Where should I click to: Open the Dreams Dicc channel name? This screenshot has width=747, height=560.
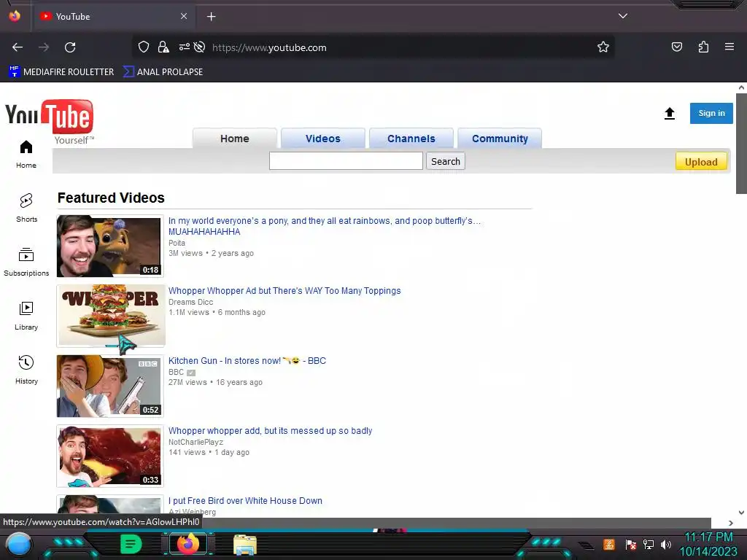pyautogui.click(x=190, y=302)
